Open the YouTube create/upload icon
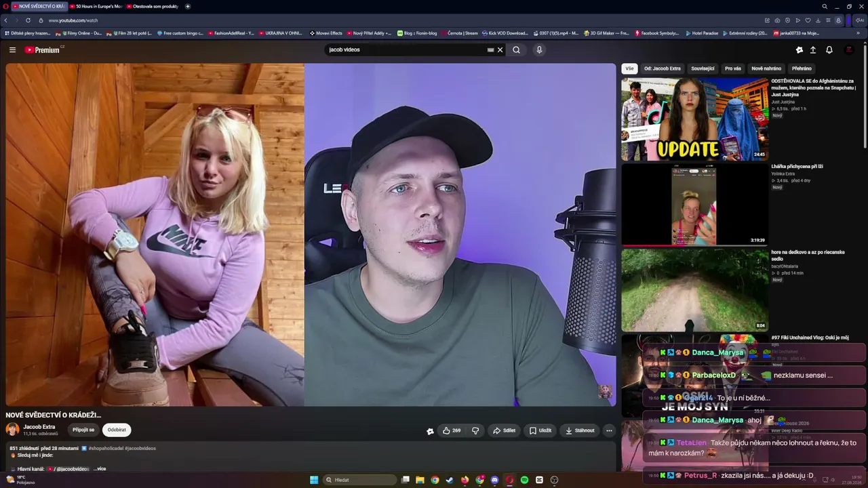The width and height of the screenshot is (868, 488). click(x=813, y=49)
